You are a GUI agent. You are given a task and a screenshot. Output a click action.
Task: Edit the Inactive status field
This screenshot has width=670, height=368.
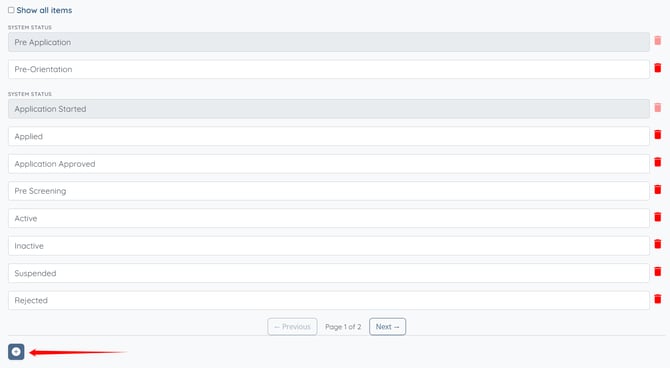click(x=329, y=246)
